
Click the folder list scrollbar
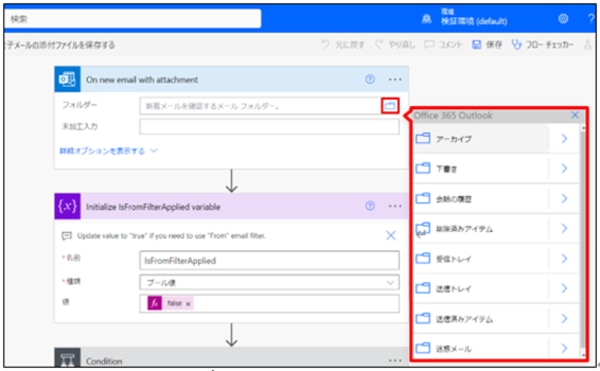tap(583, 241)
